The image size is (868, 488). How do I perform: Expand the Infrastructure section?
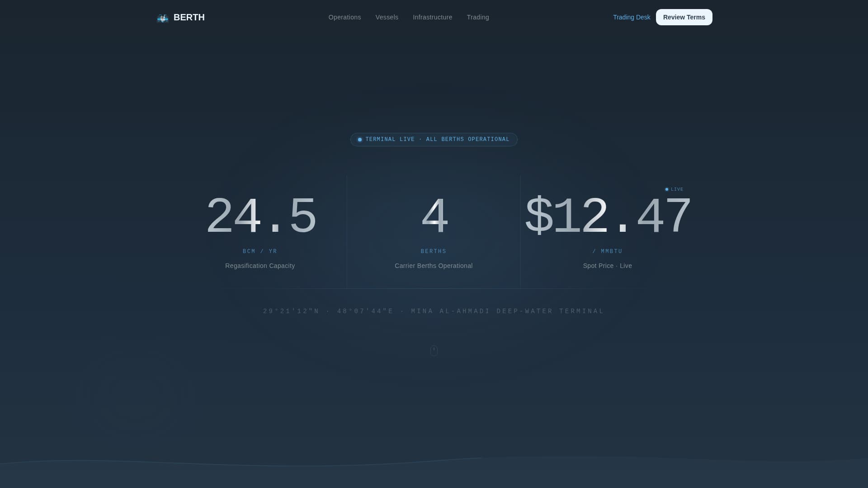tap(432, 17)
